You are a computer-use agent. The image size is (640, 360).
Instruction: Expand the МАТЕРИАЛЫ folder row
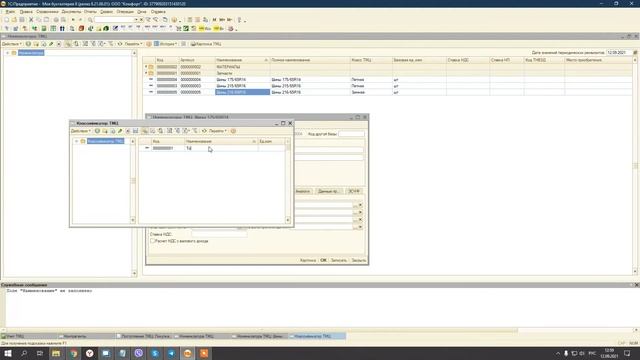pos(146,67)
